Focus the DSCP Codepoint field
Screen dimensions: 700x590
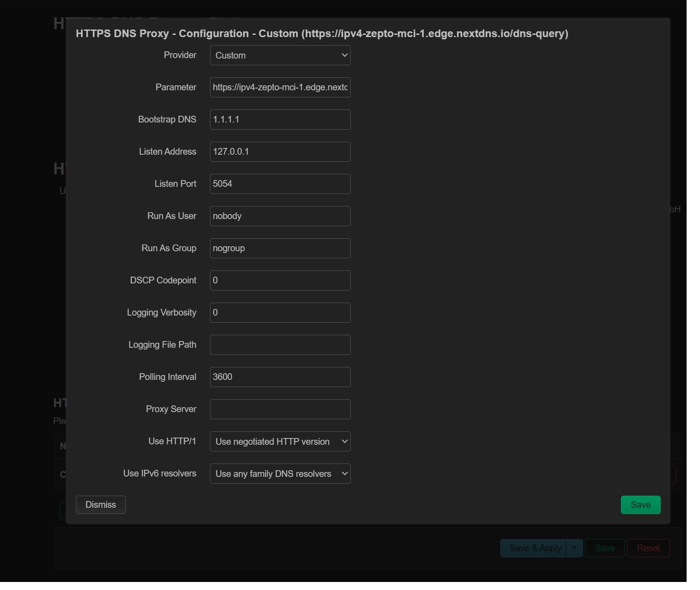(x=280, y=281)
